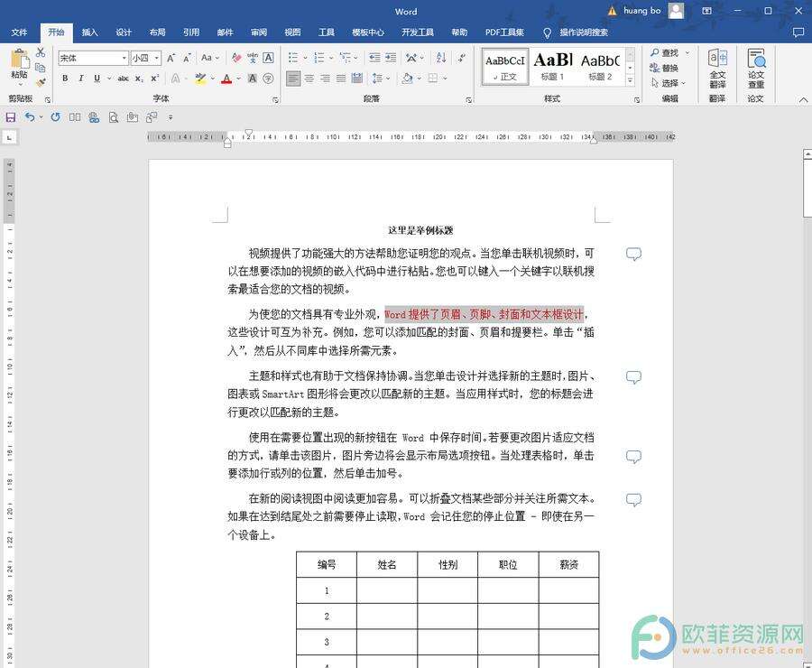Open borders dropdown arrow
The height and width of the screenshot is (668, 812).
[x=445, y=79]
